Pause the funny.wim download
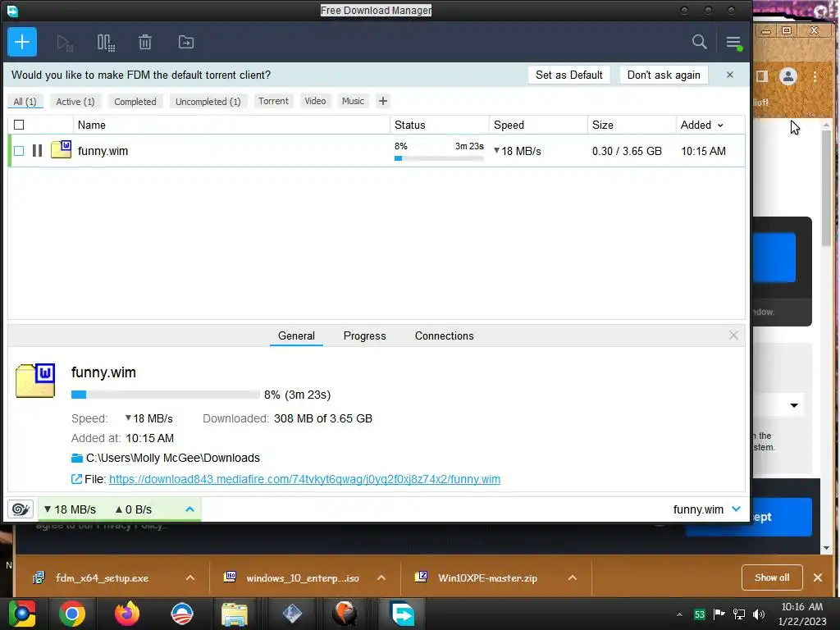This screenshot has height=630, width=840. coord(37,151)
